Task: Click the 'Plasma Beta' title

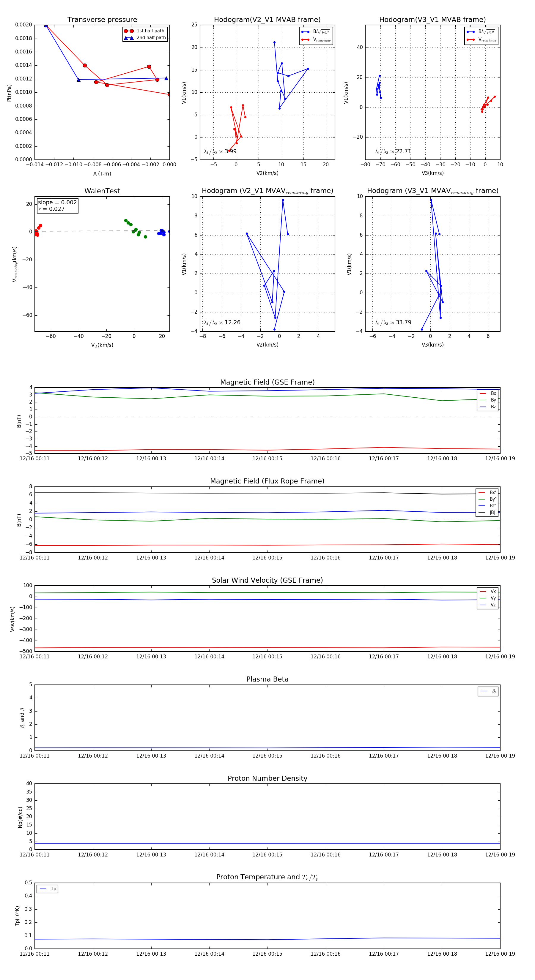Action: (x=267, y=679)
